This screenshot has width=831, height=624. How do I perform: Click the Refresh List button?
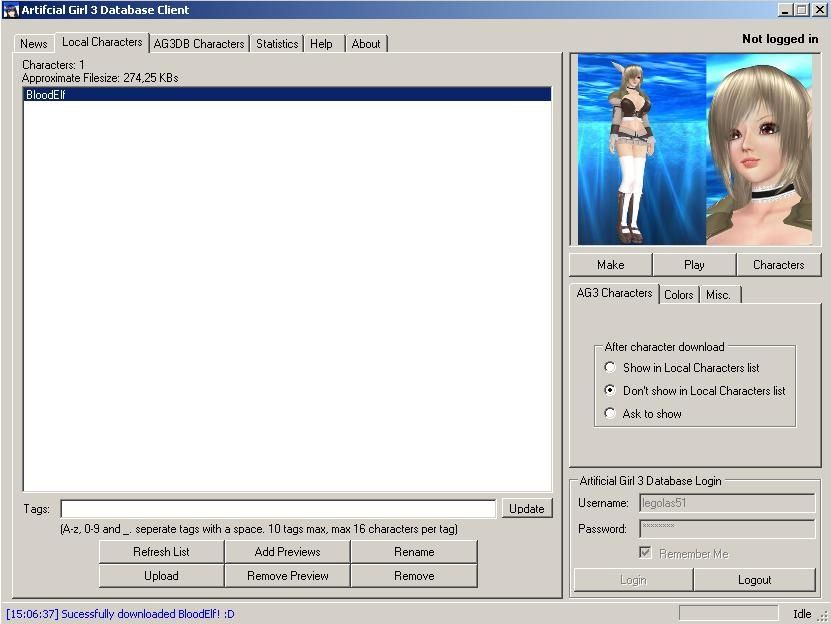161,552
